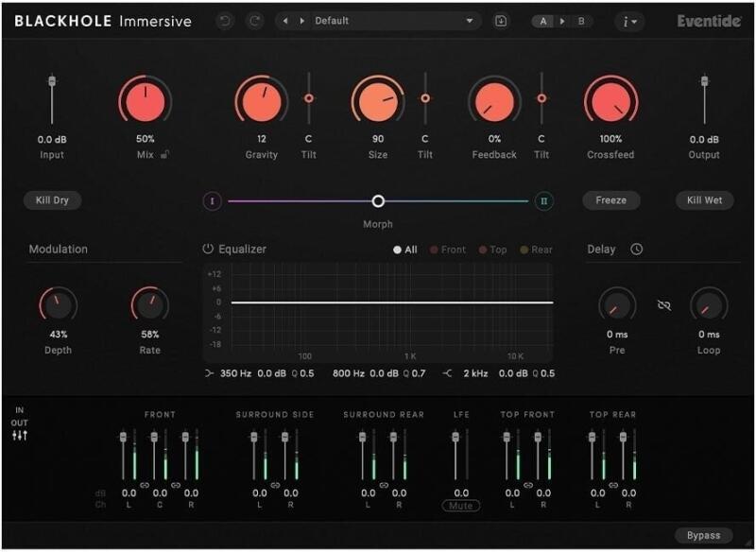This screenshot has width=756, height=552.
Task: Click the redo arrow icon
Action: click(254, 21)
